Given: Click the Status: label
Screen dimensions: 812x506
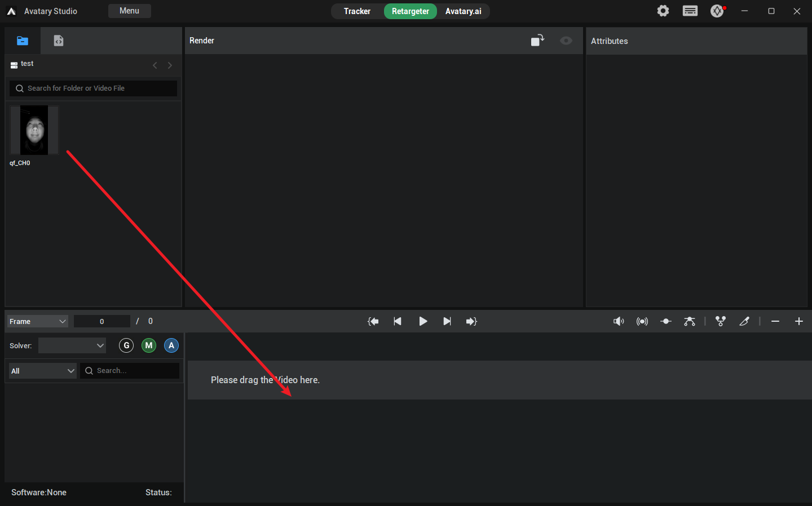Looking at the screenshot, I should click(x=158, y=492).
